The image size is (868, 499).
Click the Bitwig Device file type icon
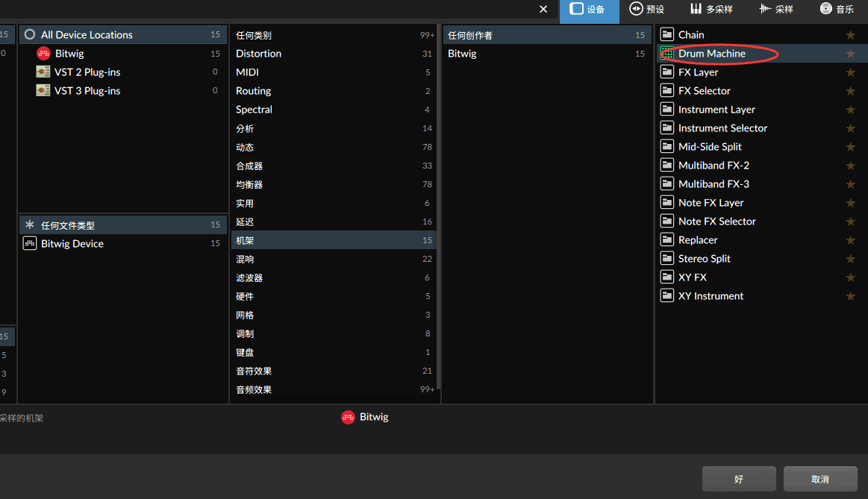coord(29,243)
